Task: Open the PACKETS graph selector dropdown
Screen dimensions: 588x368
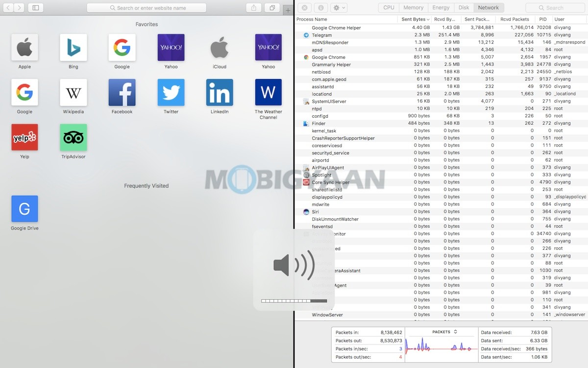Action: click(x=441, y=331)
